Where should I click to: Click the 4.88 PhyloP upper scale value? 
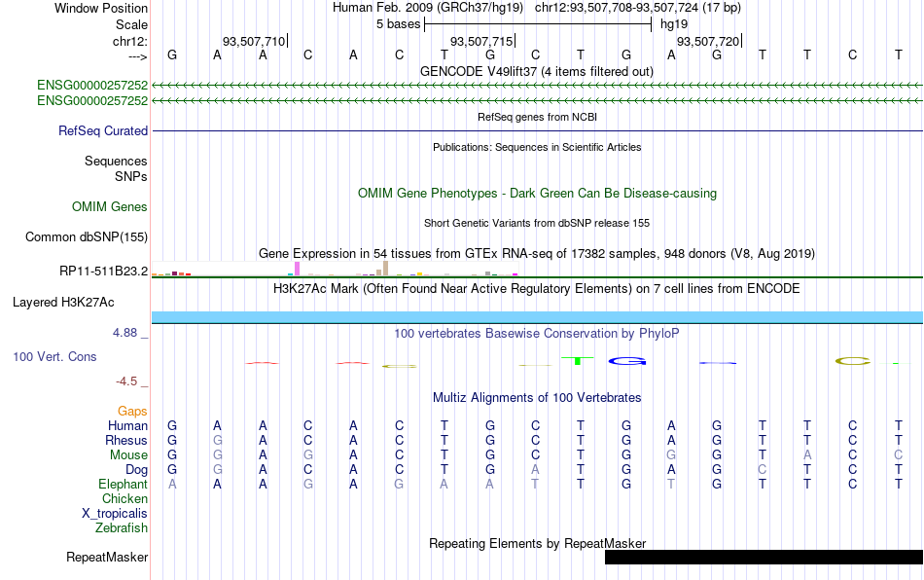pos(124,333)
